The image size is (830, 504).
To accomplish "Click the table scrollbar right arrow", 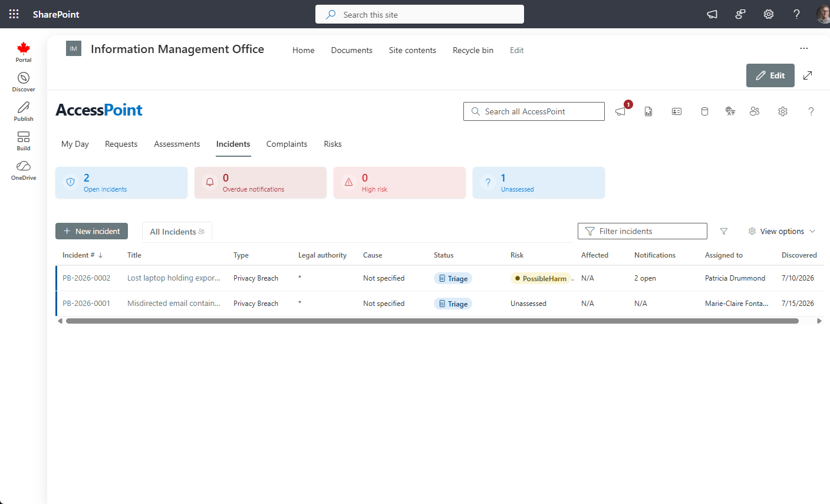I will click(x=819, y=321).
